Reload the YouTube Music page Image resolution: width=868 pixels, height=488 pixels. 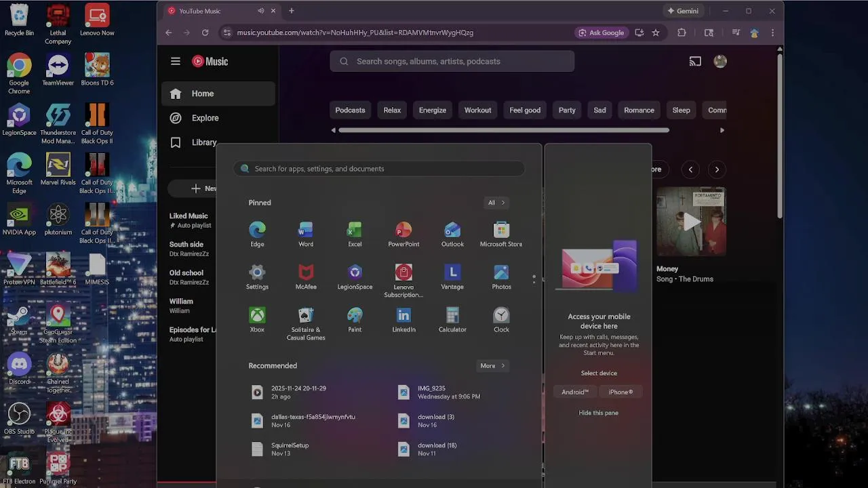point(205,33)
